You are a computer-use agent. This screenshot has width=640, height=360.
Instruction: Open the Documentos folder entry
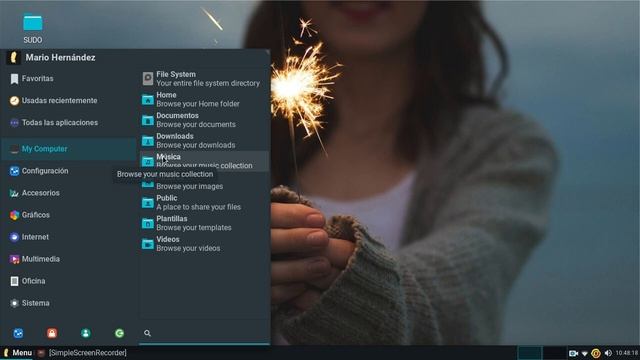tap(204, 120)
